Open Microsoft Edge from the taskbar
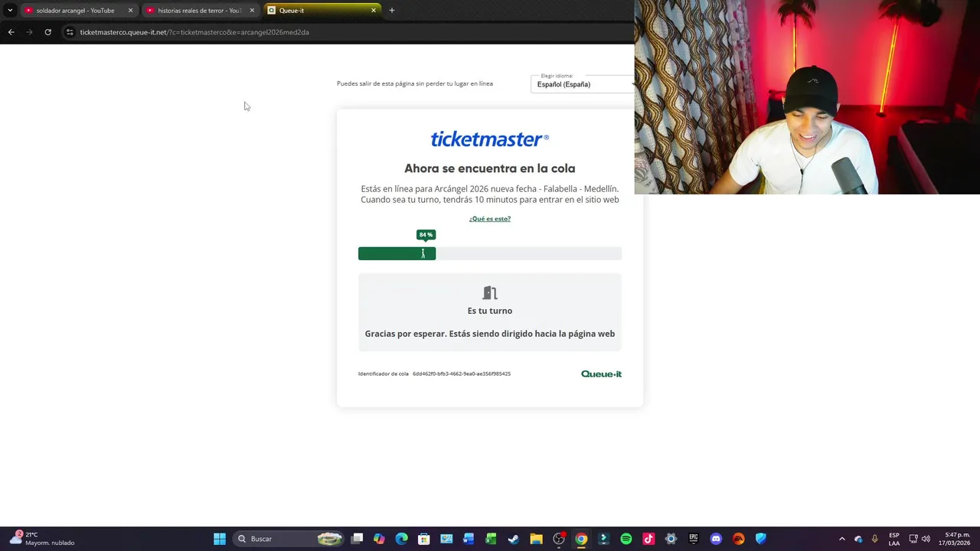 tap(401, 539)
